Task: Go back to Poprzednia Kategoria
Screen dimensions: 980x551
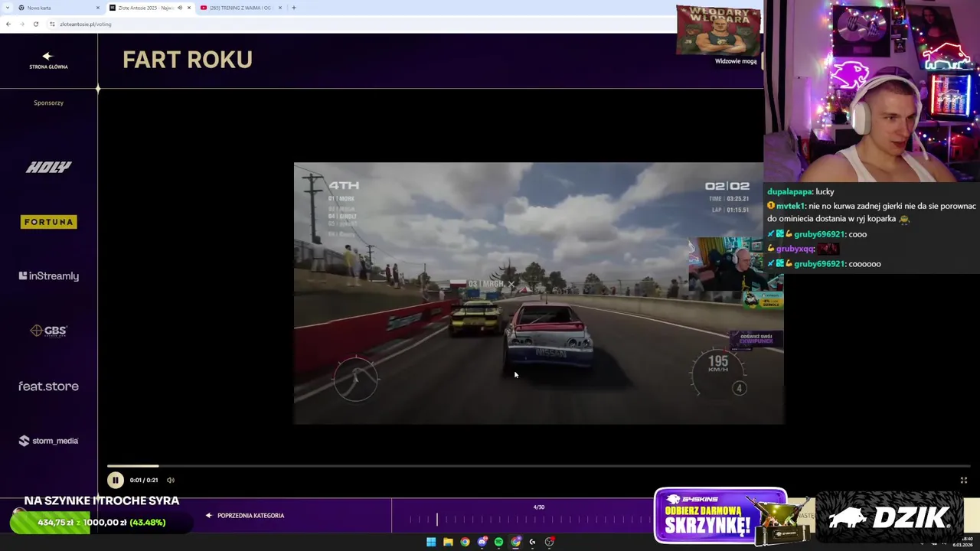Action: (x=245, y=516)
